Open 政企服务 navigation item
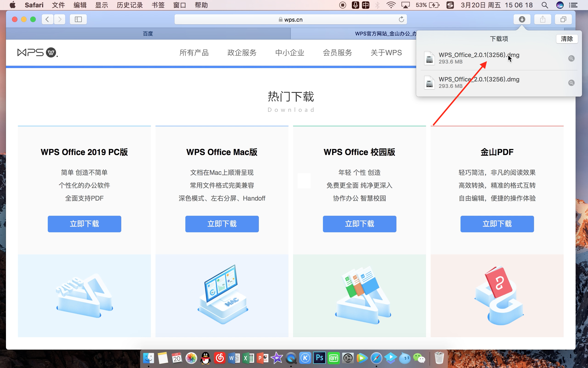 click(242, 53)
